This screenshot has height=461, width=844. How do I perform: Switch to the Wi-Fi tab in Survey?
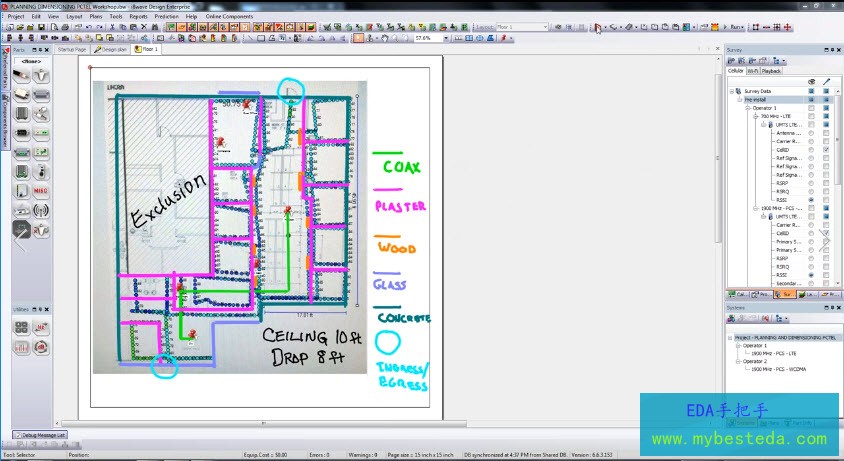point(753,71)
